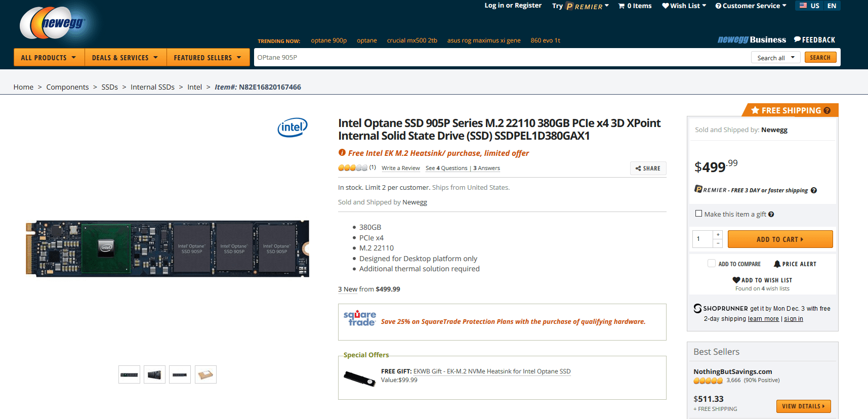Click the Add to Wish List heart icon
Viewport: 868px width, 419px height.
pos(736,280)
